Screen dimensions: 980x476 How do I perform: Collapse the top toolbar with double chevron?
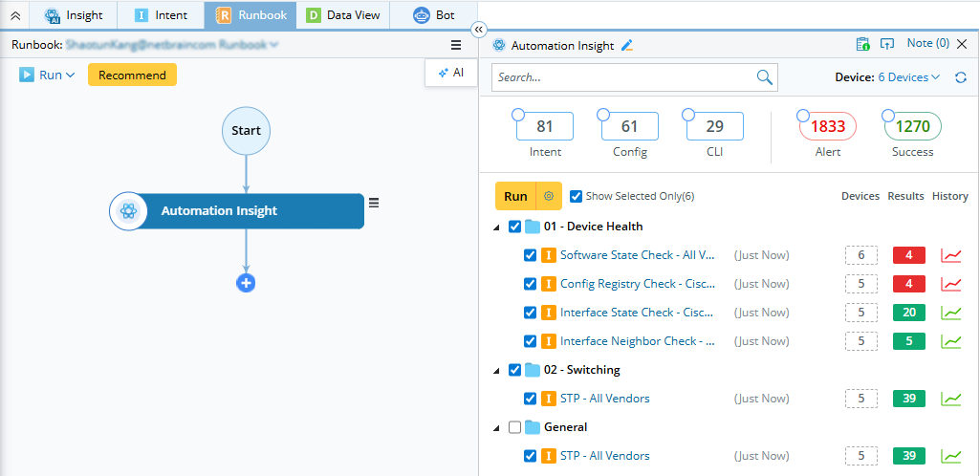tap(15, 15)
